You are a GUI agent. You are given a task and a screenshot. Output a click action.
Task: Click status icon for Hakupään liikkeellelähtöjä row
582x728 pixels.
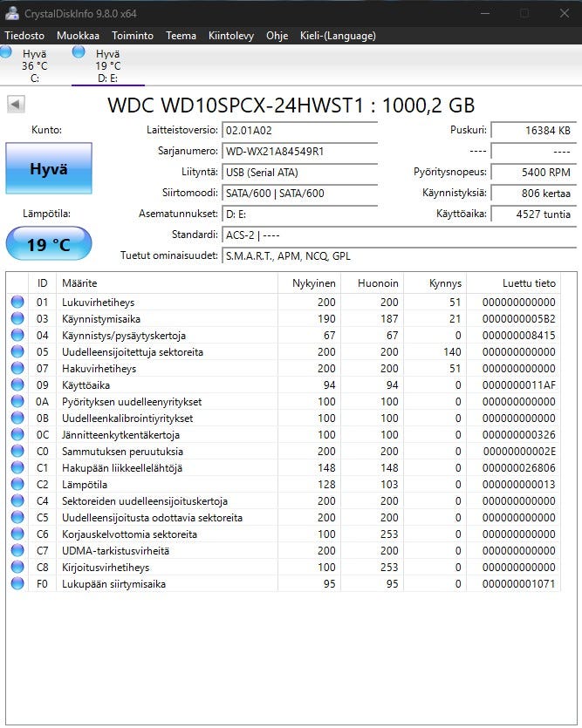coord(17,467)
